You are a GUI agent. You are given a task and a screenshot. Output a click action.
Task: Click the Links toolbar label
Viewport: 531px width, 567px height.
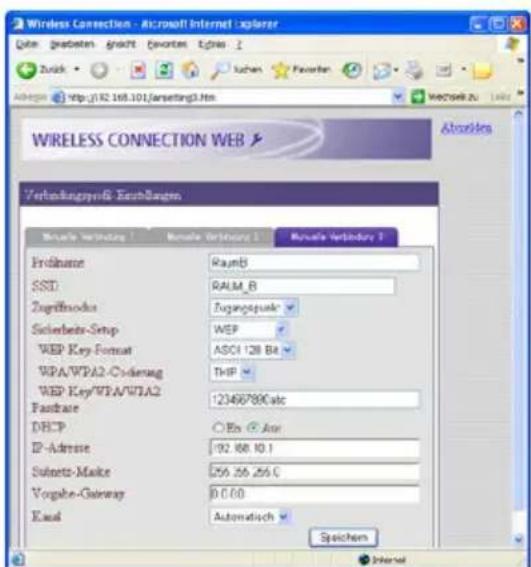click(x=500, y=97)
